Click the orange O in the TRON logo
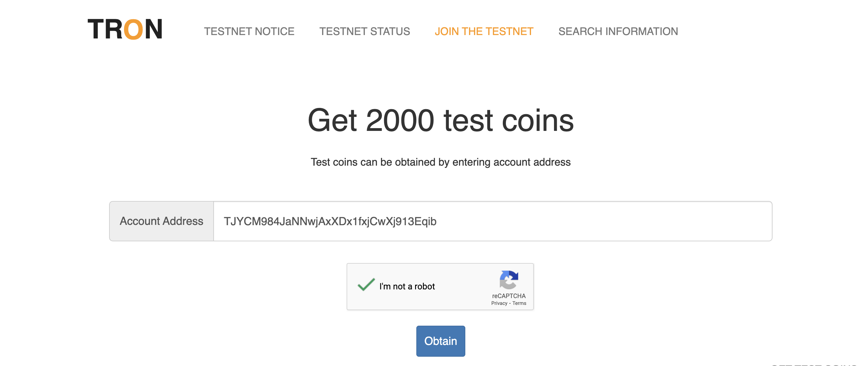Screen dimensions: 868x366 [133, 30]
